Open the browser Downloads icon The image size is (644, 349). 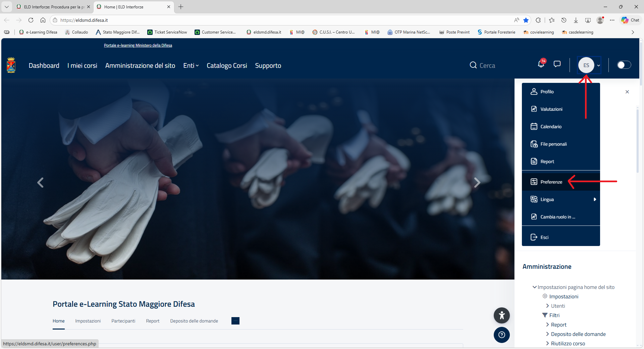pos(576,20)
